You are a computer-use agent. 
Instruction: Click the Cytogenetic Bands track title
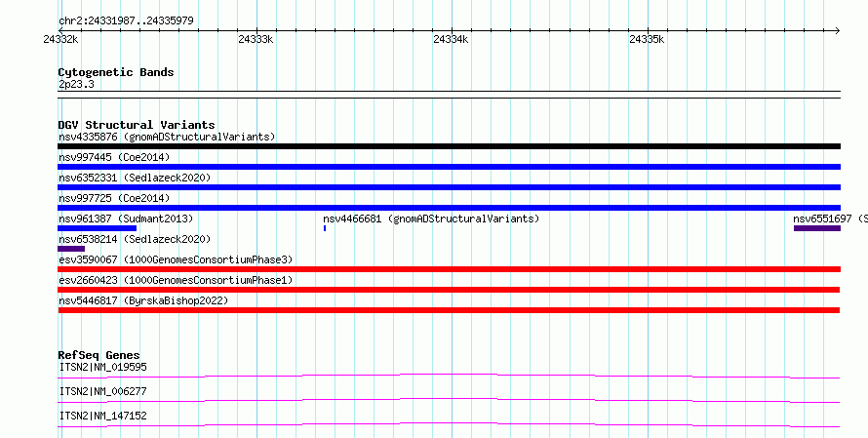coord(116,72)
